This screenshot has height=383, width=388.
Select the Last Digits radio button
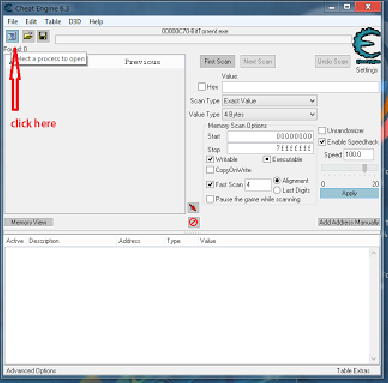click(277, 190)
